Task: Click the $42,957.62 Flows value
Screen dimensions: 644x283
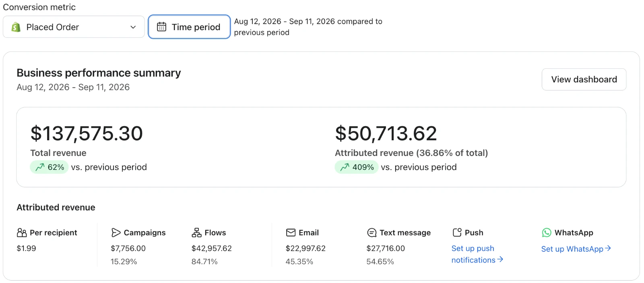Action: [x=211, y=248]
